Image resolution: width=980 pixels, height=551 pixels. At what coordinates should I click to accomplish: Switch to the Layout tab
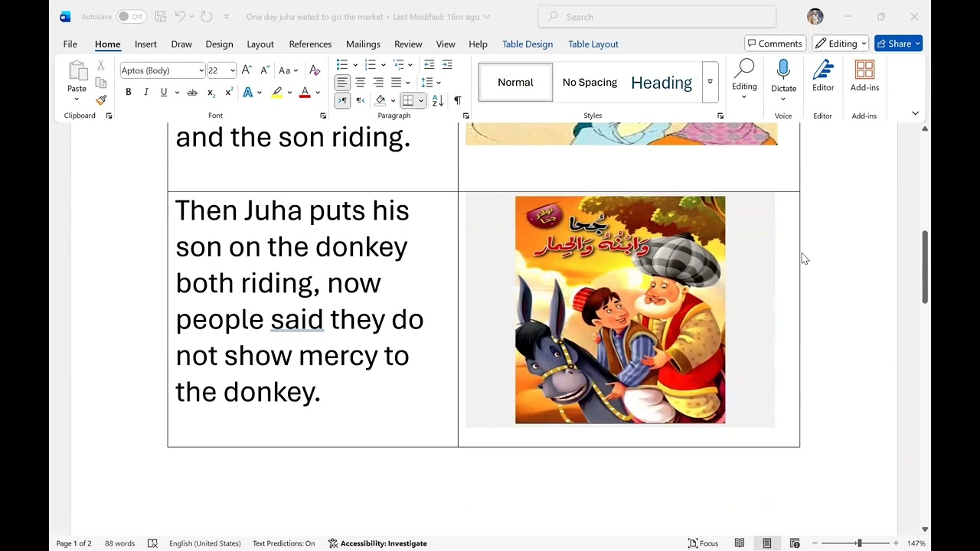260,44
